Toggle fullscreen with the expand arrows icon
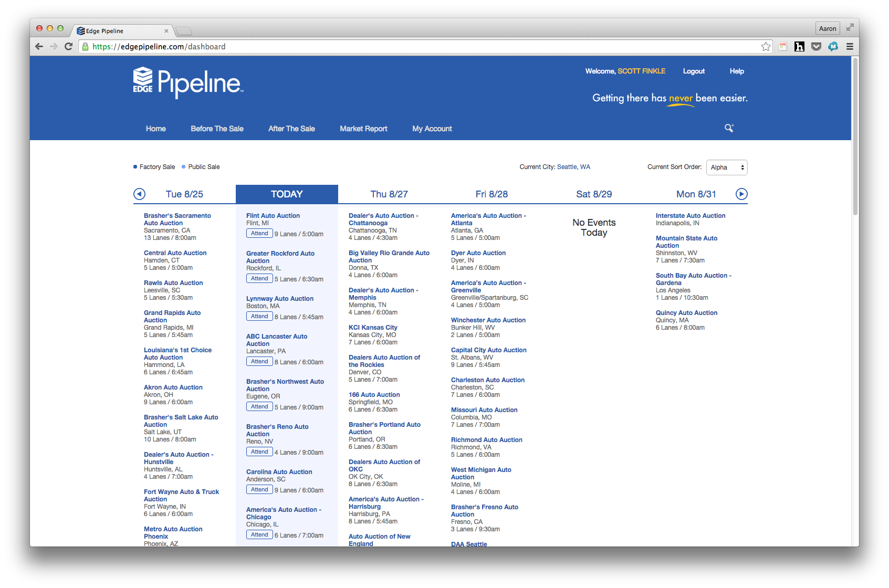 coord(850,28)
